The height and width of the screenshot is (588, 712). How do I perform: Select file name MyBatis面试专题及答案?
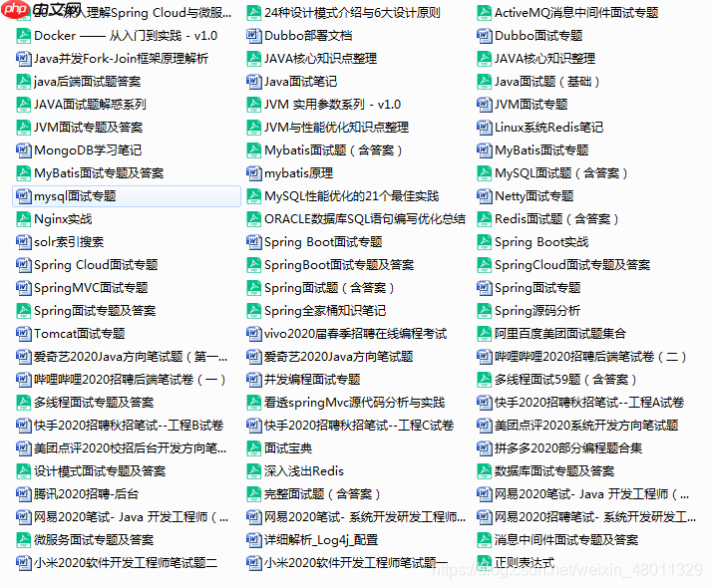click(x=99, y=172)
